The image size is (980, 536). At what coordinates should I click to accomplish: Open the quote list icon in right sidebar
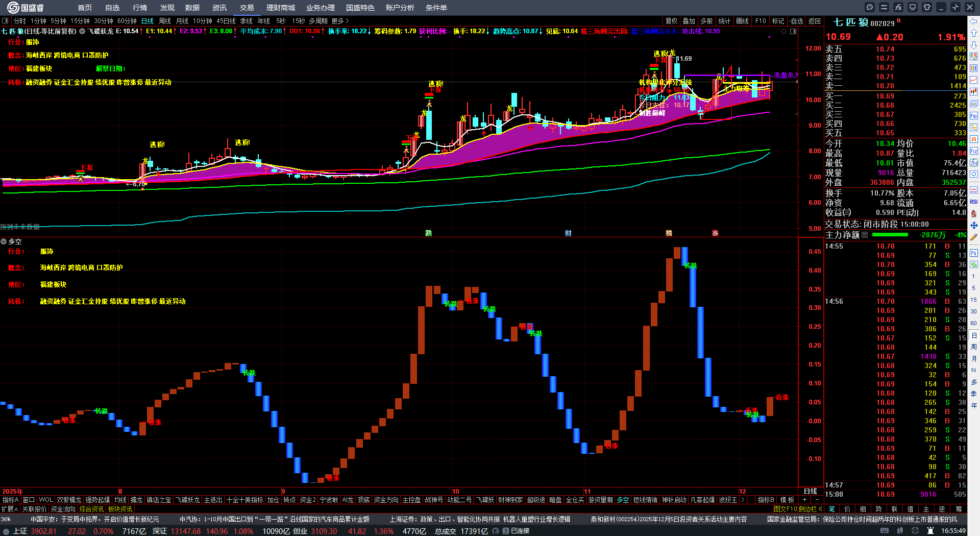pos(974,57)
